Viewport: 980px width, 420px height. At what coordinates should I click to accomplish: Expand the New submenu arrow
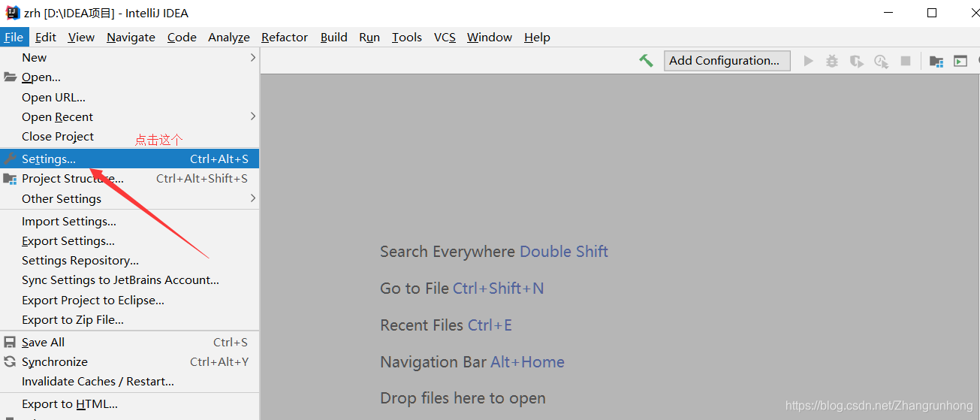pyautogui.click(x=253, y=57)
